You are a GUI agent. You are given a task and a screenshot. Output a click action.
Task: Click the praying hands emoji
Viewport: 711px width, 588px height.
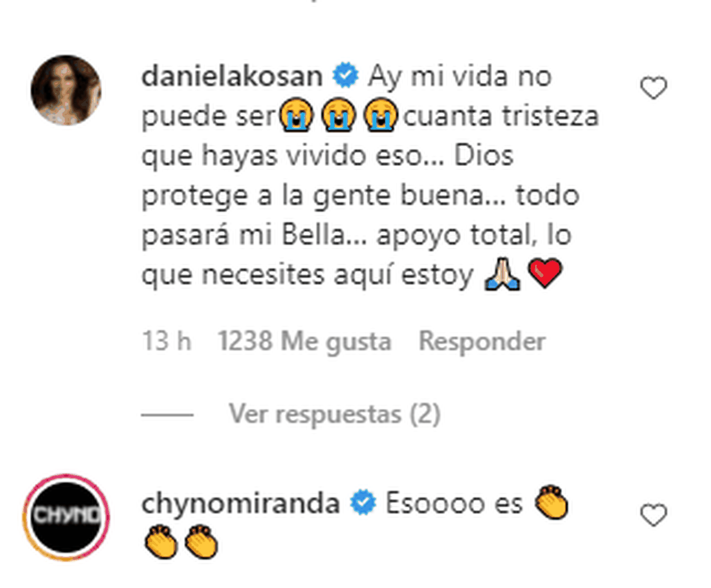[502, 274]
